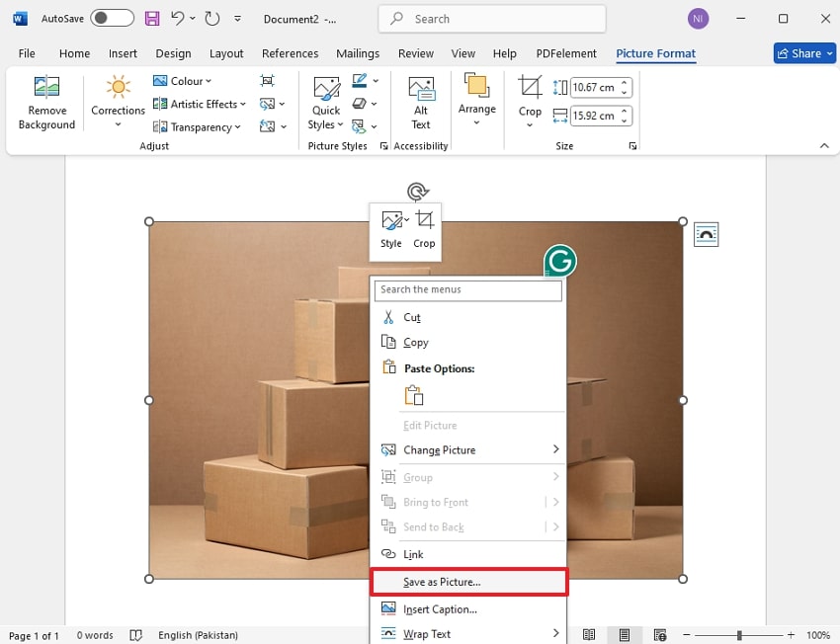
Task: Click the NI account avatar
Action: 698,19
